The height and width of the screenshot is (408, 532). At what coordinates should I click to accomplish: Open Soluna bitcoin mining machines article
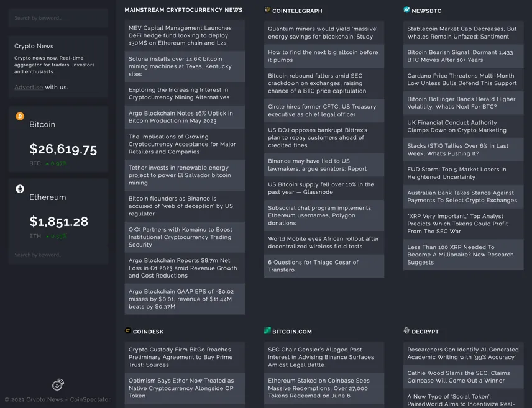point(185,66)
